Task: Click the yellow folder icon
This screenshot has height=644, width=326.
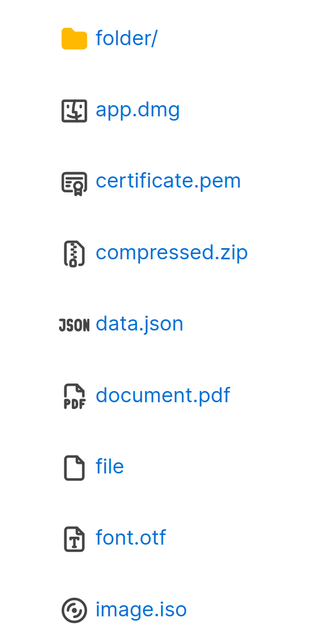Action: click(x=74, y=39)
